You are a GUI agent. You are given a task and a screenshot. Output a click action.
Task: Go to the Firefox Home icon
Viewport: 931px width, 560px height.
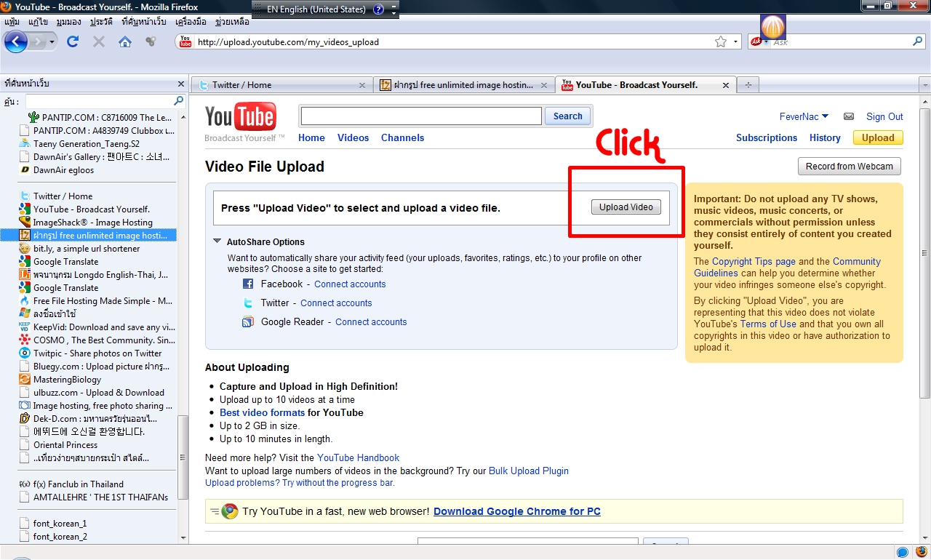click(x=125, y=41)
